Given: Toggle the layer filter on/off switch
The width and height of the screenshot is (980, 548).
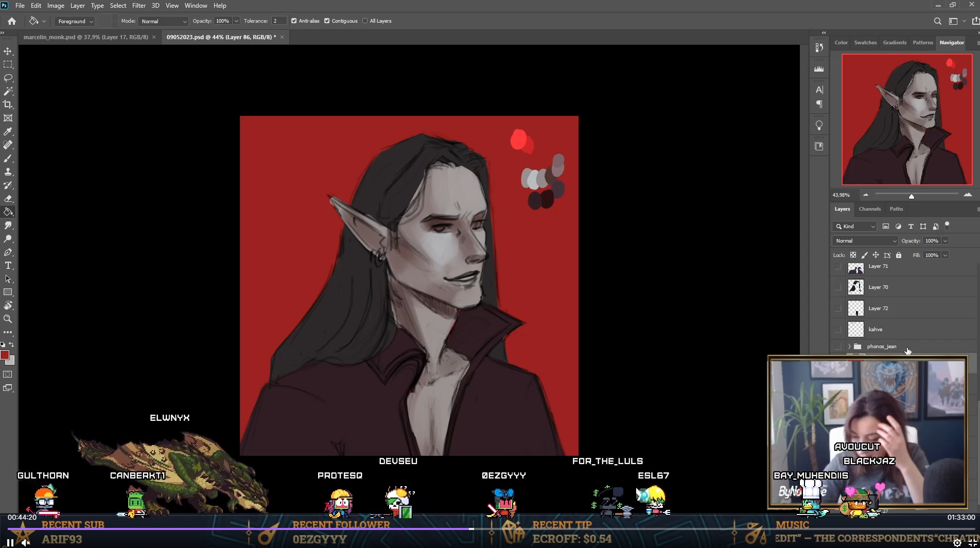Looking at the screenshot, I should point(947,225).
